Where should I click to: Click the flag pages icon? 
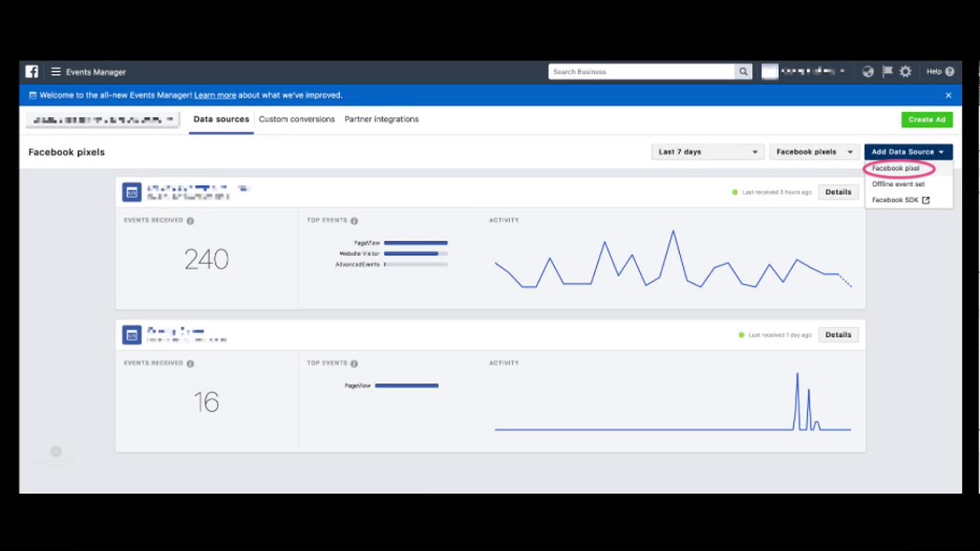point(887,71)
